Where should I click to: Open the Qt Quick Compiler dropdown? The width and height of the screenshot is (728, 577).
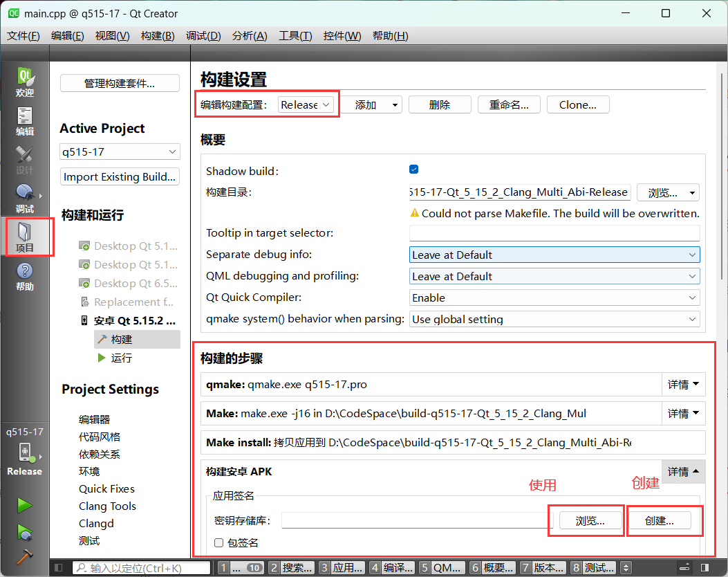[x=554, y=297]
